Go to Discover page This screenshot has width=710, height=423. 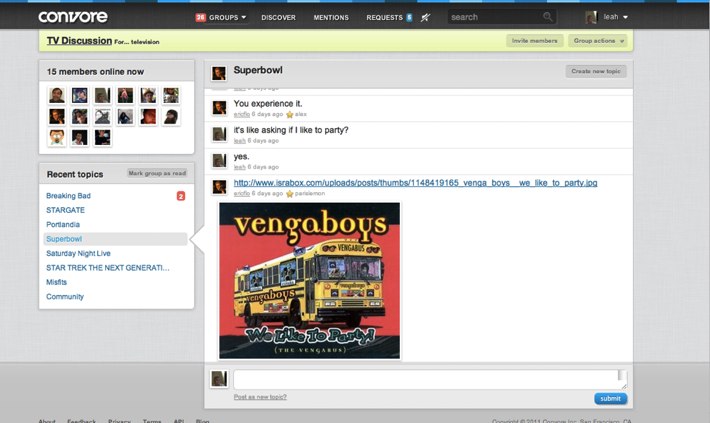pos(278,17)
